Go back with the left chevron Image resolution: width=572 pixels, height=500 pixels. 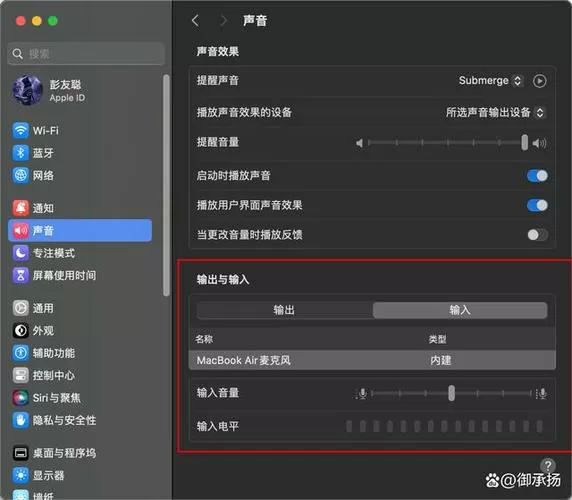point(195,20)
